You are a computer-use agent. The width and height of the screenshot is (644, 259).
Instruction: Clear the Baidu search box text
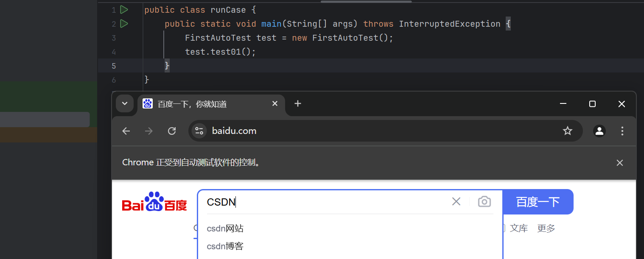[456, 202]
